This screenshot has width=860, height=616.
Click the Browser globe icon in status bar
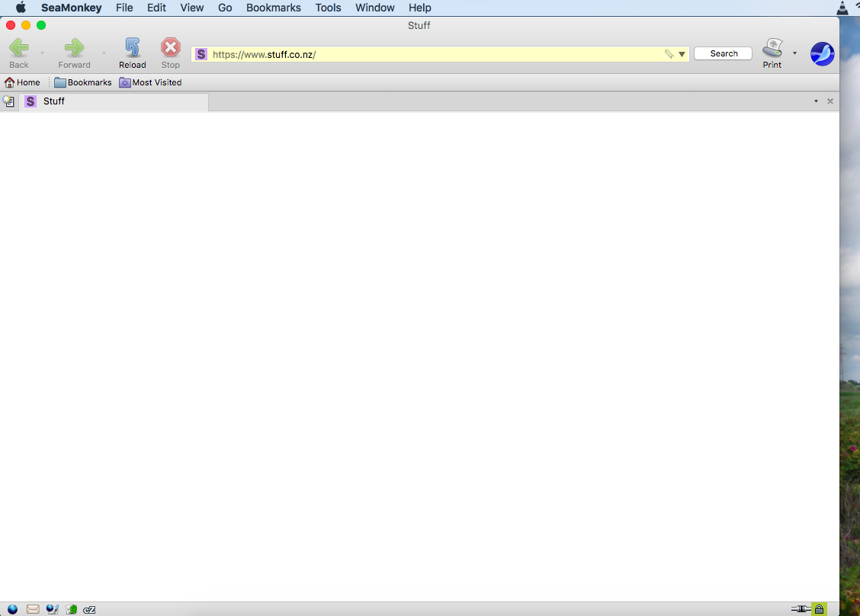tap(12, 609)
